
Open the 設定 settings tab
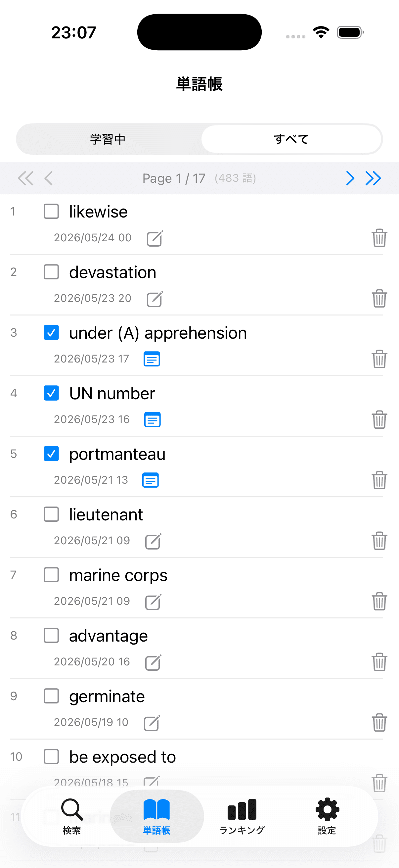pyautogui.click(x=327, y=816)
